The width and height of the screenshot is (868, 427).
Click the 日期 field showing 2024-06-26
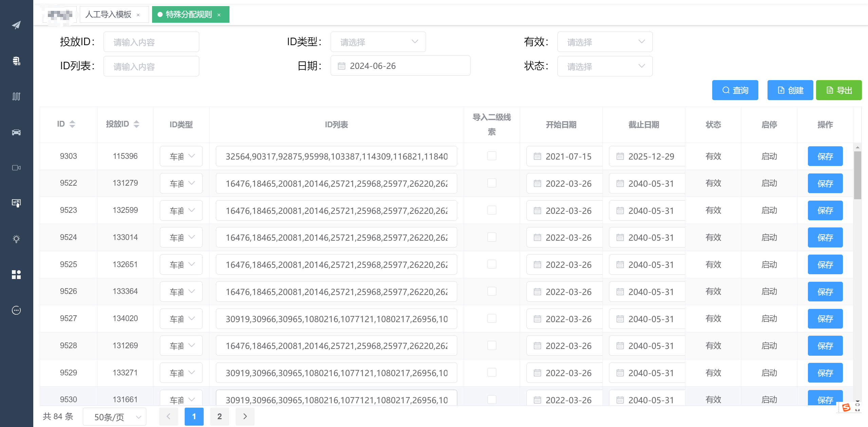(401, 66)
